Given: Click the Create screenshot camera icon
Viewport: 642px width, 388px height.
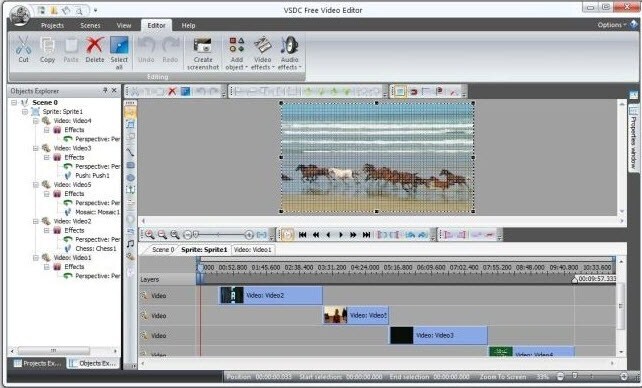Looking at the screenshot, I should tap(202, 46).
